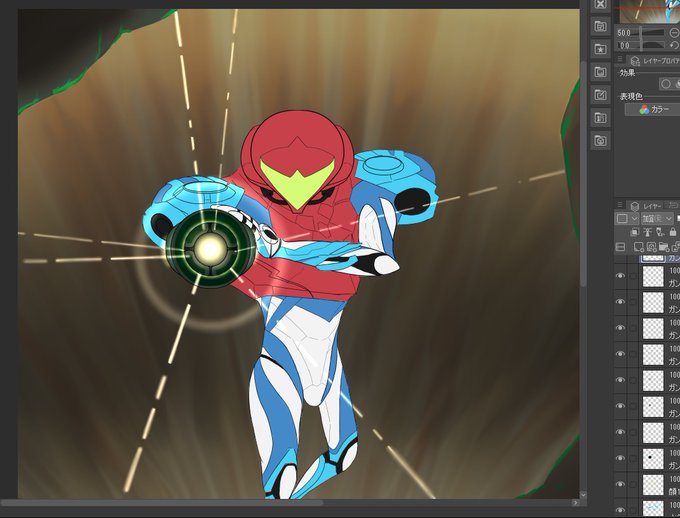Create a new layer folder
Screen dimensions: 680x518
pyautogui.click(x=664, y=247)
